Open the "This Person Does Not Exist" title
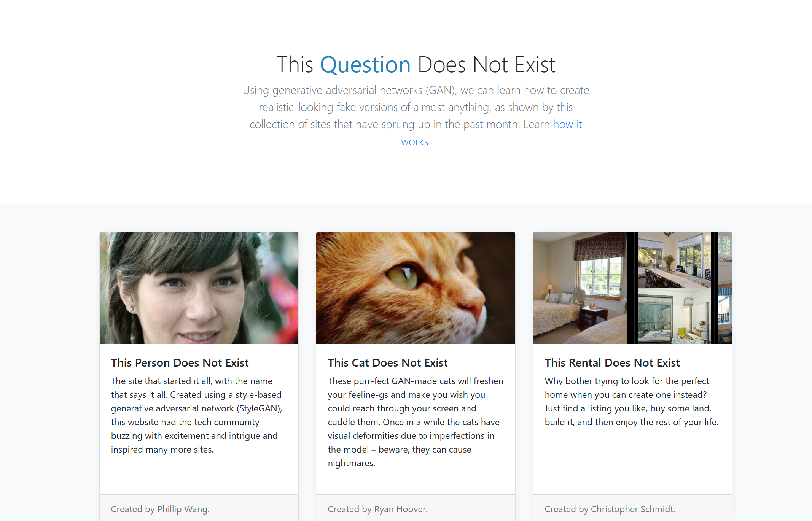Viewport: 812px width, 521px height. pos(180,363)
